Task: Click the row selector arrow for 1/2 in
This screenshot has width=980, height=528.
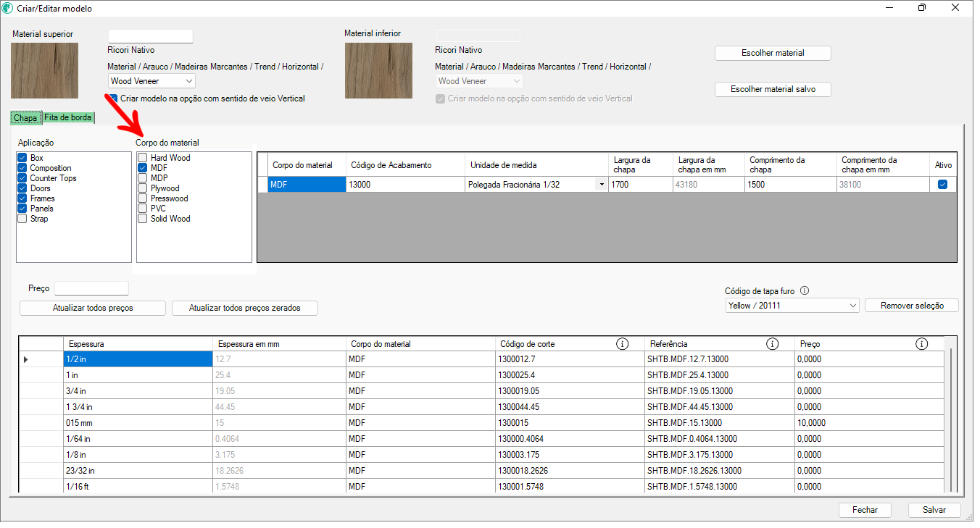Action: click(x=26, y=359)
